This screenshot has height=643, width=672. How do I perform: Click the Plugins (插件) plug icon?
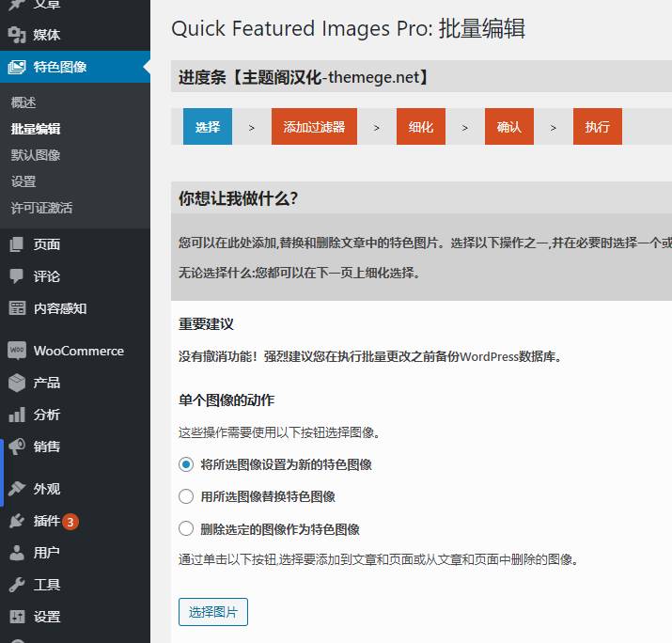(x=17, y=521)
